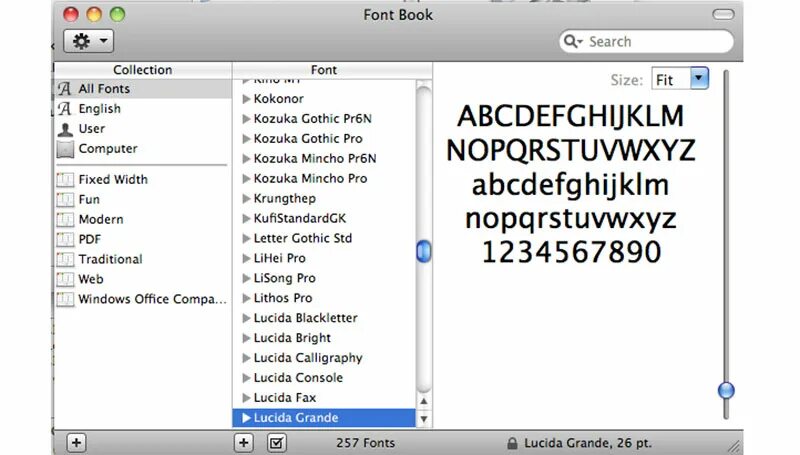Click the window resize grip icon
This screenshot has height=455, width=800.
(734, 446)
